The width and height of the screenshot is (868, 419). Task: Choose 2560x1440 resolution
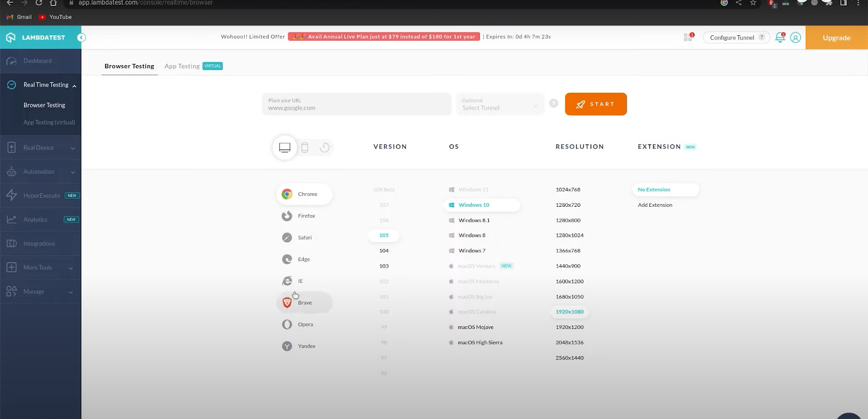[570, 358]
